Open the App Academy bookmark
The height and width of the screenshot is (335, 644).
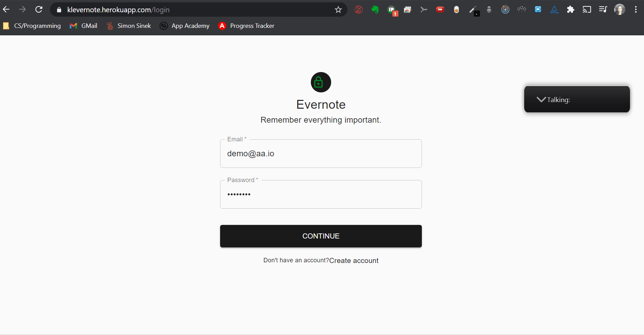click(x=184, y=26)
